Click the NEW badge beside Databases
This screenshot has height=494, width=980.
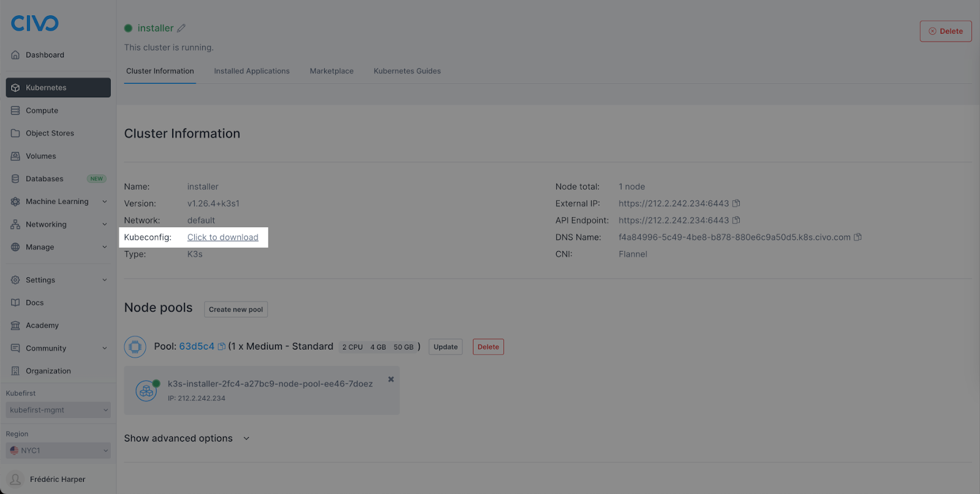click(x=97, y=179)
